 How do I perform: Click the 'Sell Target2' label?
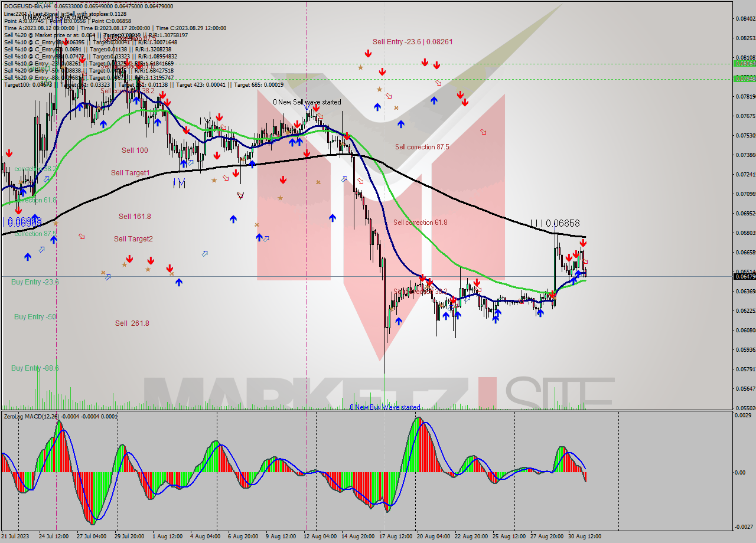click(x=133, y=239)
